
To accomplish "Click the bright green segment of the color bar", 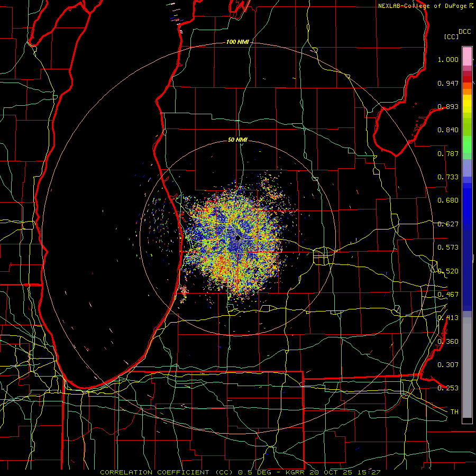I will [x=467, y=144].
